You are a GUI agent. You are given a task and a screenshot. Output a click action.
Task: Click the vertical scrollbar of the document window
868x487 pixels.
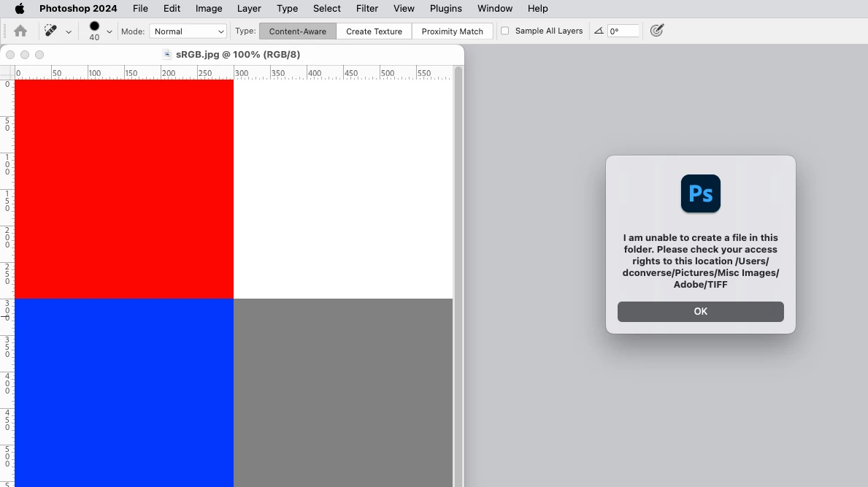458,277
